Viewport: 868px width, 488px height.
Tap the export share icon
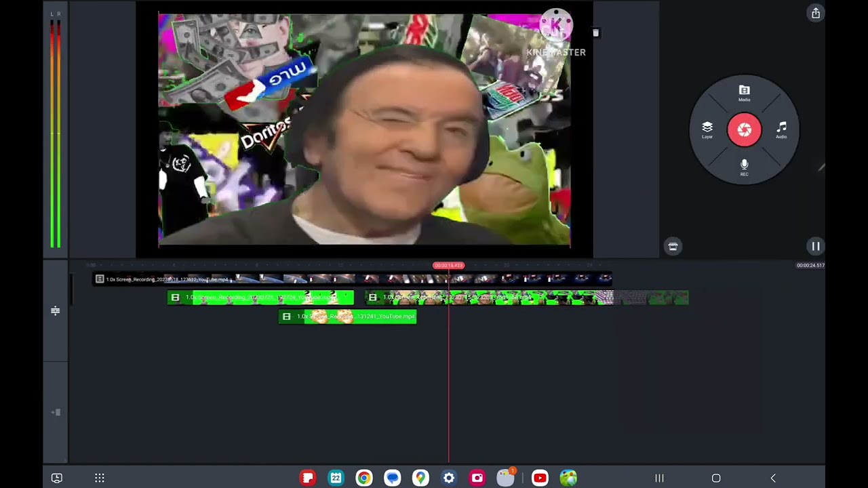pyautogui.click(x=815, y=14)
